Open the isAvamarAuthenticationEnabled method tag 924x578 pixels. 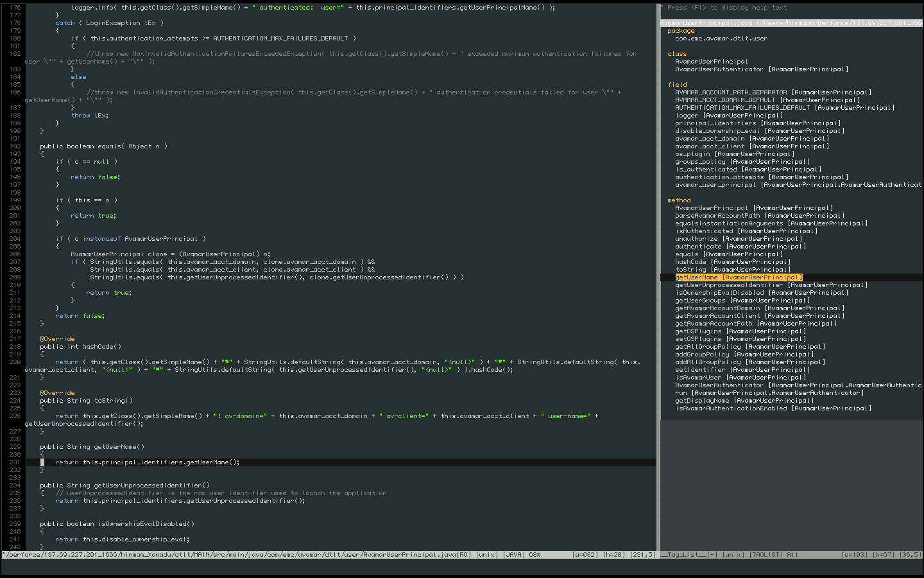point(773,408)
